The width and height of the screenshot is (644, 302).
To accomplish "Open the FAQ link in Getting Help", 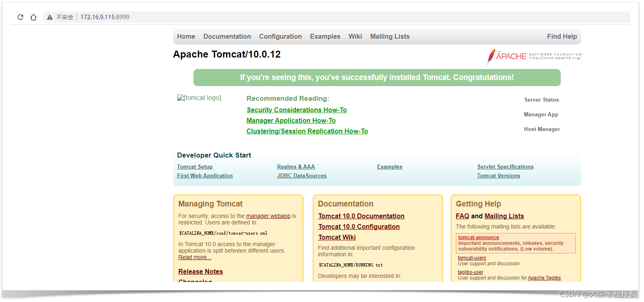I will point(462,216).
